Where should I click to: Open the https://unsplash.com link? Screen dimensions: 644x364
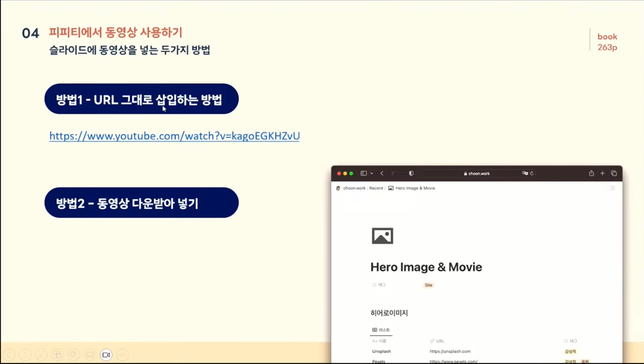(450, 351)
